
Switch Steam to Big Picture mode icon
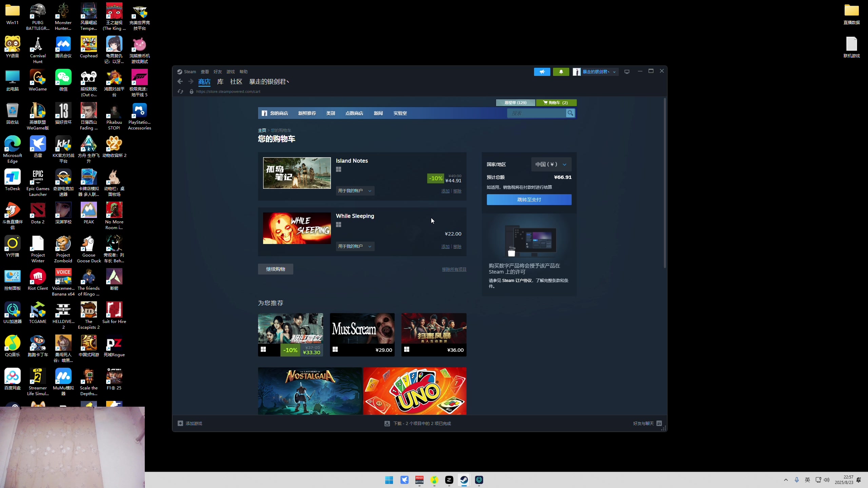tap(627, 72)
